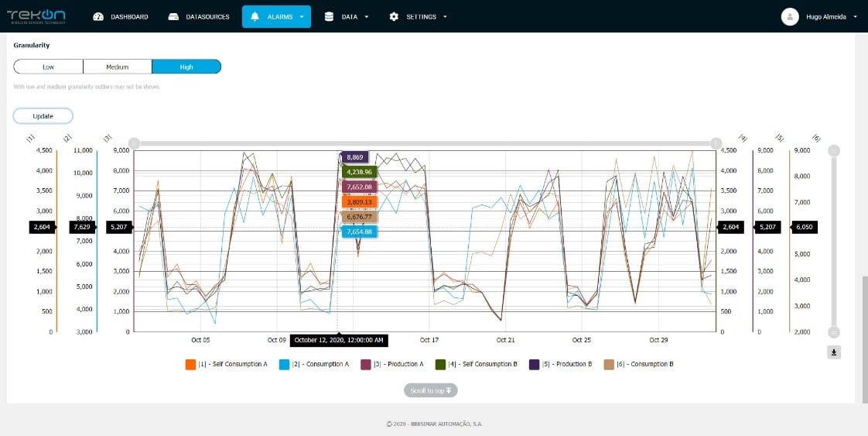Click the Alarms bell icon
Image resolution: width=868 pixels, height=436 pixels.
255,16
